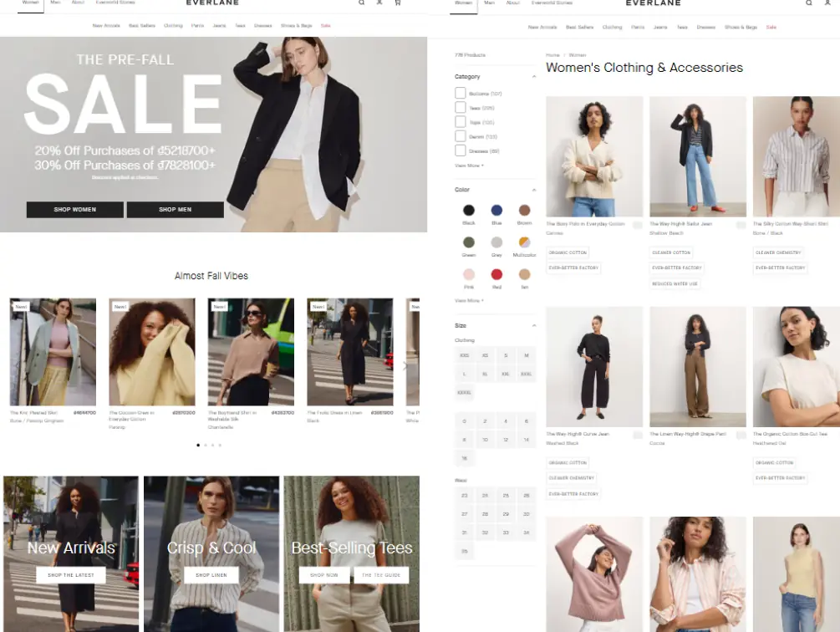Select the second carousel pagination dot
840x632 pixels.
tap(206, 445)
